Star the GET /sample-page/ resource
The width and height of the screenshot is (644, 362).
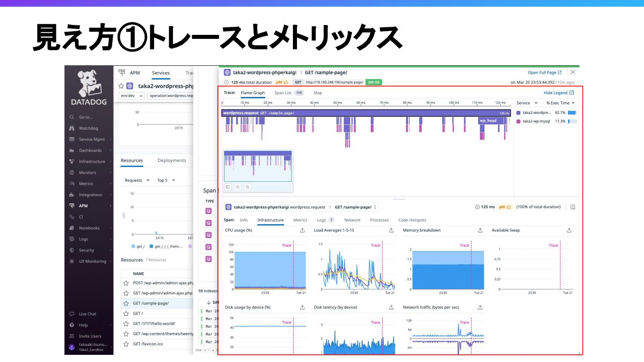click(126, 303)
